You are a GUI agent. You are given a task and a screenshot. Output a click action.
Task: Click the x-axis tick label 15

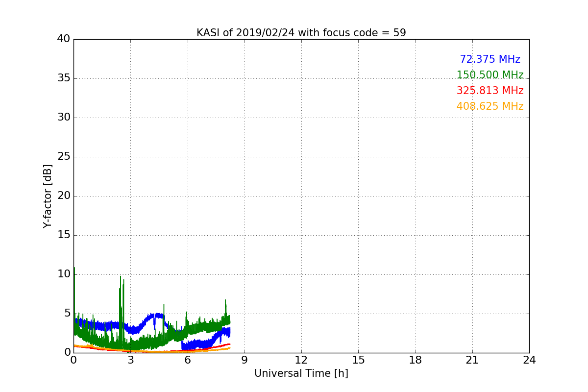coord(358,360)
